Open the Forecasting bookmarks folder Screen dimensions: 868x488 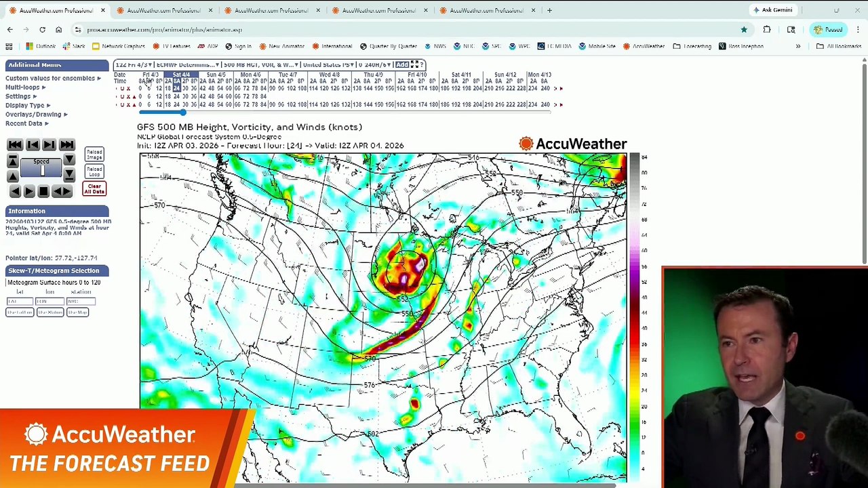(692, 46)
